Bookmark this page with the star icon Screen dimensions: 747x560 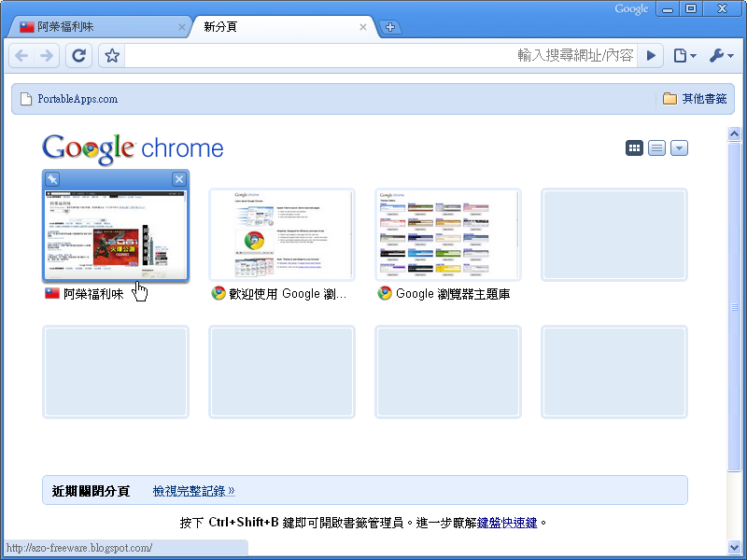coord(112,56)
